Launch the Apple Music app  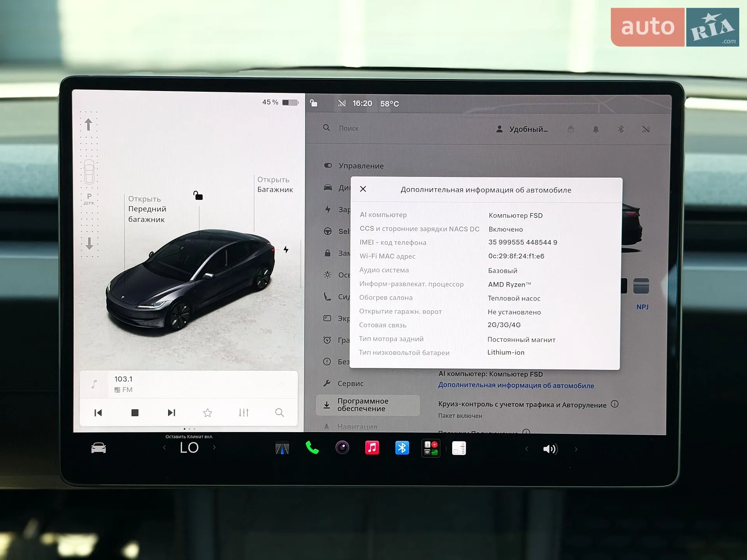tap(372, 448)
